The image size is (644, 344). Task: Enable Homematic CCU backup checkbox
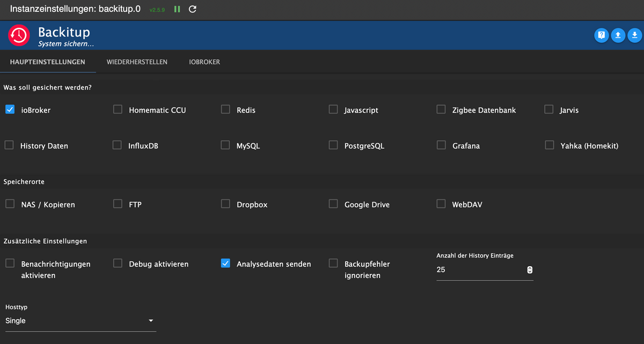click(118, 109)
